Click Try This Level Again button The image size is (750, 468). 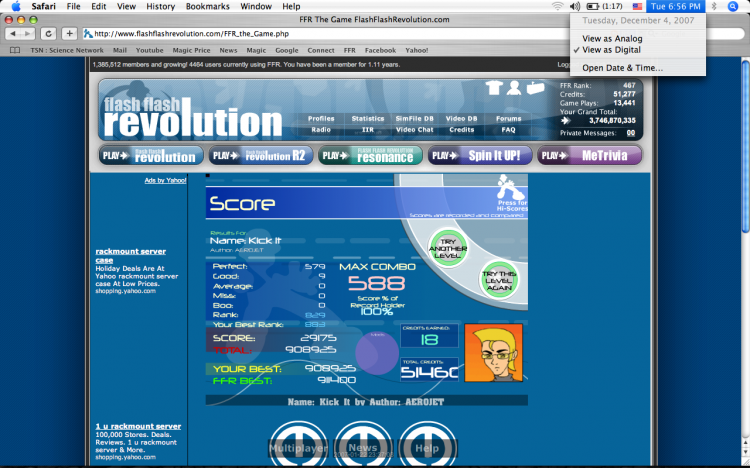(x=499, y=280)
